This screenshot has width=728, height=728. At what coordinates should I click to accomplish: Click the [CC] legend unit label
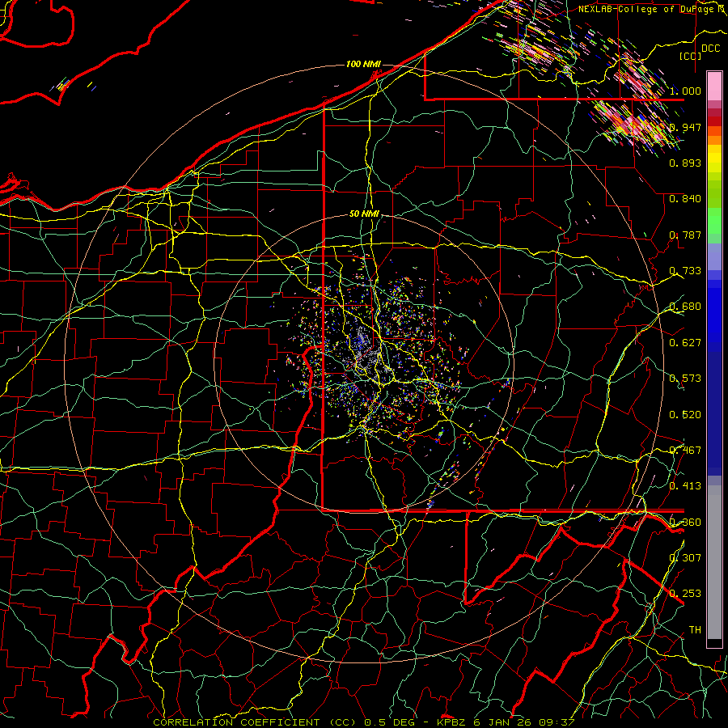[x=690, y=56]
